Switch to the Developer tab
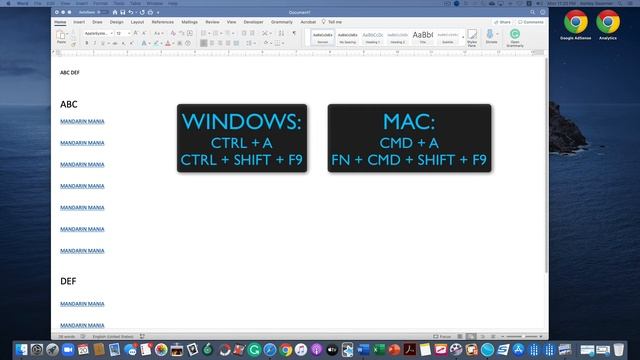The image size is (640, 360). point(253,22)
